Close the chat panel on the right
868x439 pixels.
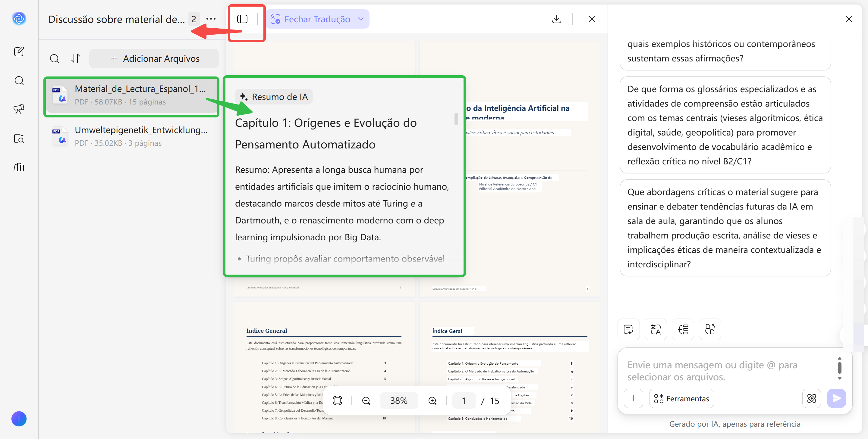pyautogui.click(x=849, y=19)
